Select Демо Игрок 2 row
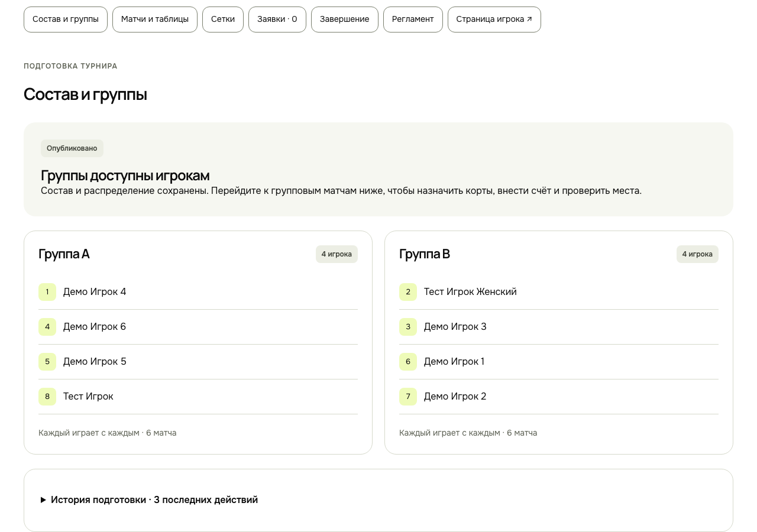This screenshot has width=757, height=532. pyautogui.click(x=559, y=397)
